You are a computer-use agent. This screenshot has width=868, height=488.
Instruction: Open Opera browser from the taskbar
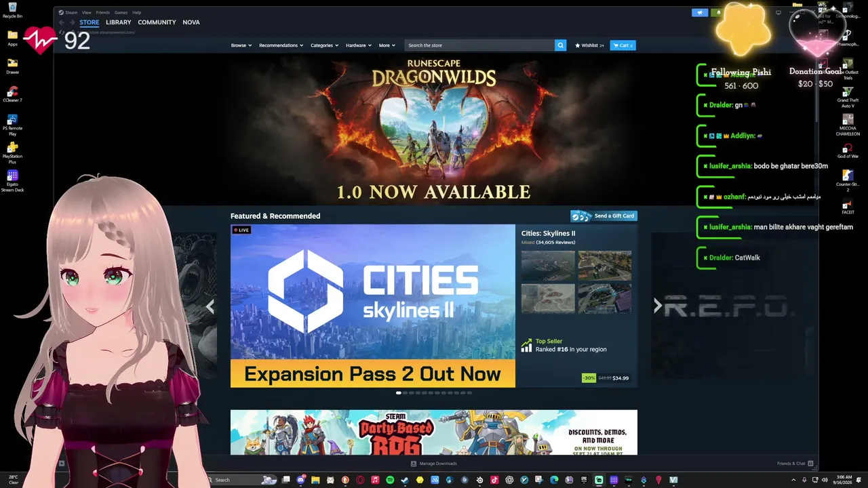(x=360, y=480)
